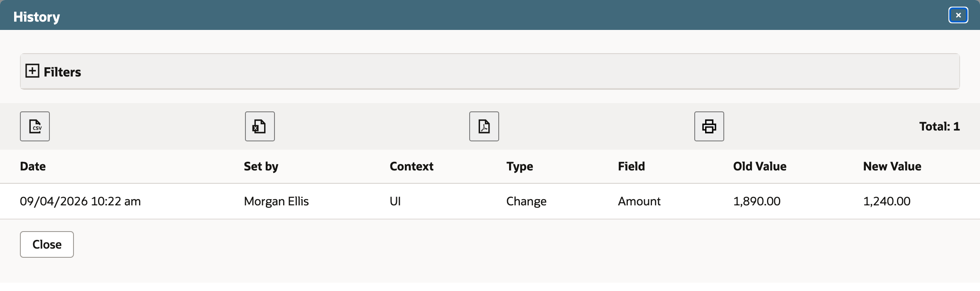This screenshot has height=291, width=980.
Task: Select the 09/04/2026 10:22 am date cell
Action: [x=81, y=201]
